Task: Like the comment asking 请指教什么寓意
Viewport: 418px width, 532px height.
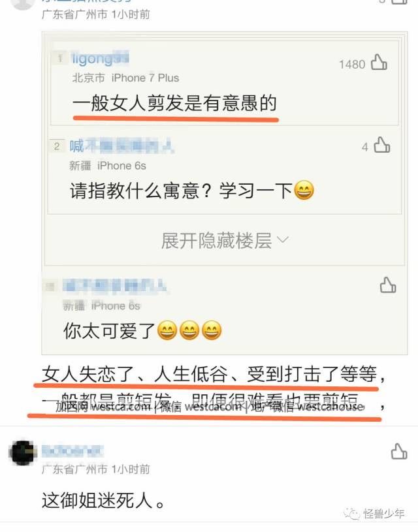Action: [381, 146]
